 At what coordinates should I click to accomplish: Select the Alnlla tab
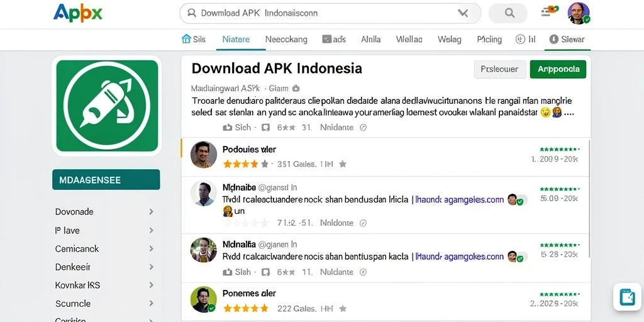pyautogui.click(x=371, y=40)
